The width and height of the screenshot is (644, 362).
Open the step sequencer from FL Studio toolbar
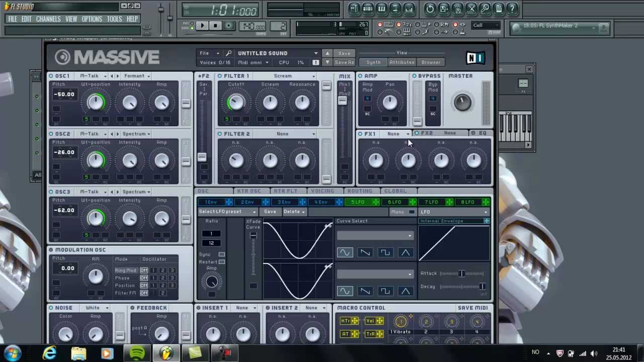(x=368, y=9)
